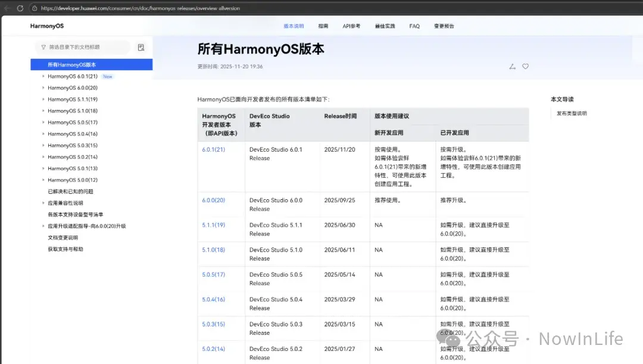The height and width of the screenshot is (364, 643).
Task: Open the 5.0.2(14) version link in table
Action: click(x=213, y=349)
